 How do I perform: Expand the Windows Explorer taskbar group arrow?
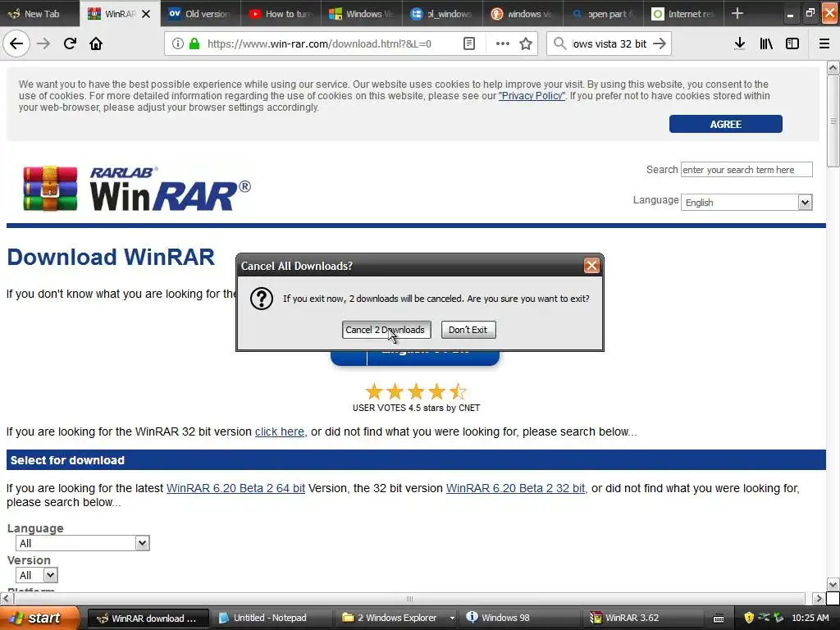[x=452, y=619]
